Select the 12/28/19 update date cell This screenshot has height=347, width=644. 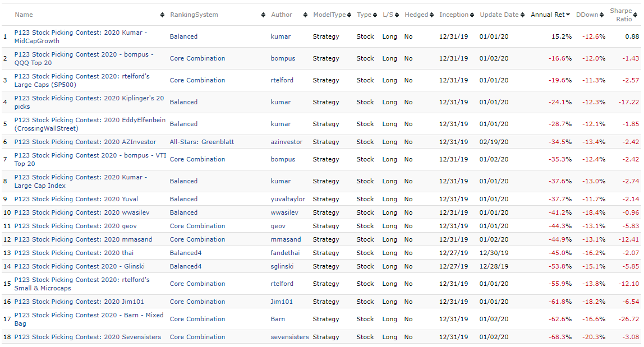point(494,266)
